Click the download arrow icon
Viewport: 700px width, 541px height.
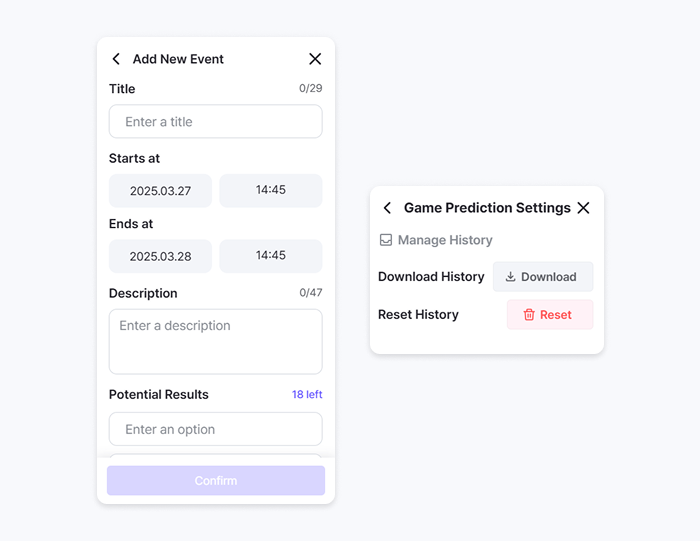pyautogui.click(x=510, y=277)
